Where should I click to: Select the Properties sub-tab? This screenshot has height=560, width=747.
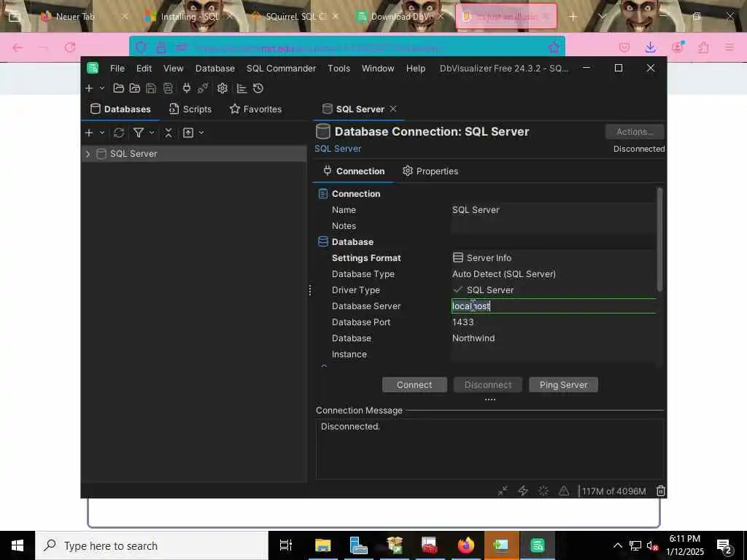(x=430, y=171)
